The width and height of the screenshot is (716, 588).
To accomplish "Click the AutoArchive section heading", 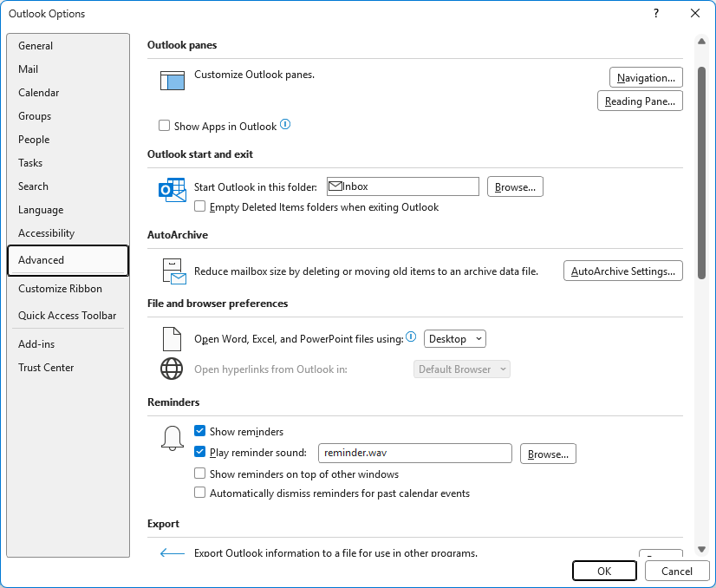I will (x=178, y=235).
